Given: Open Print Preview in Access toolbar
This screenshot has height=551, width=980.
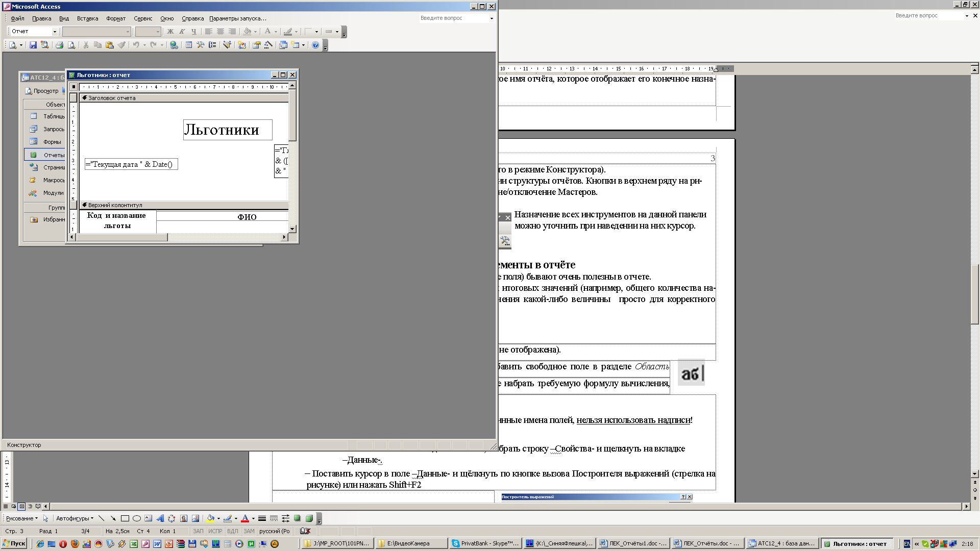Looking at the screenshot, I should click(71, 45).
